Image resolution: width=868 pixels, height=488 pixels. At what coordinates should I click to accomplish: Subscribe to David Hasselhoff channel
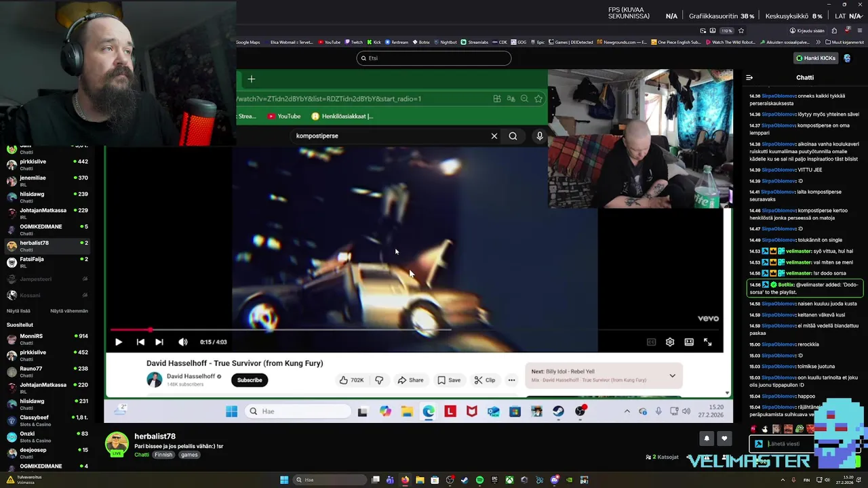point(250,380)
